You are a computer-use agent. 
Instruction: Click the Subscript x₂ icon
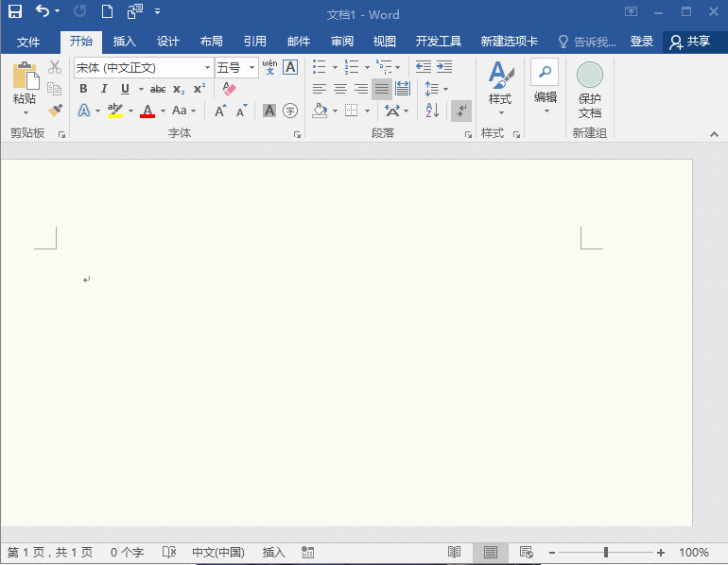coord(179,89)
